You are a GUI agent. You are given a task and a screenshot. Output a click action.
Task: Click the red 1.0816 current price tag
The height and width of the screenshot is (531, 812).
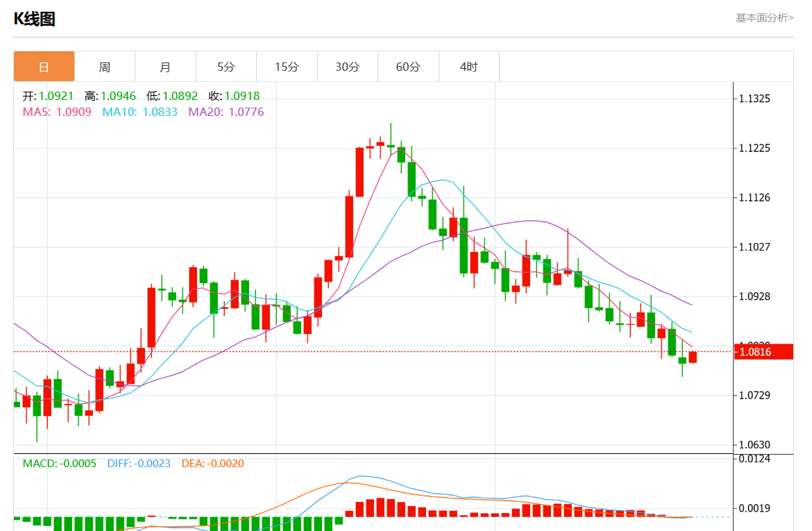tap(764, 352)
